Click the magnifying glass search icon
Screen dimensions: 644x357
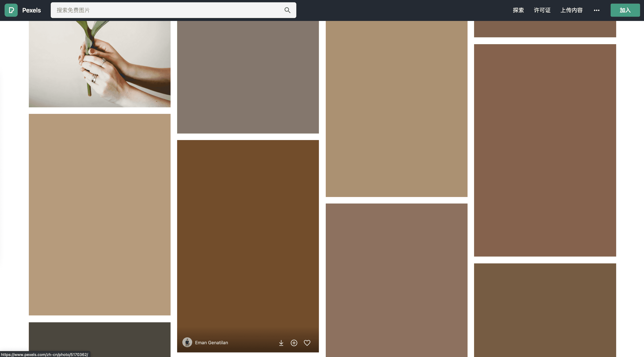click(287, 10)
